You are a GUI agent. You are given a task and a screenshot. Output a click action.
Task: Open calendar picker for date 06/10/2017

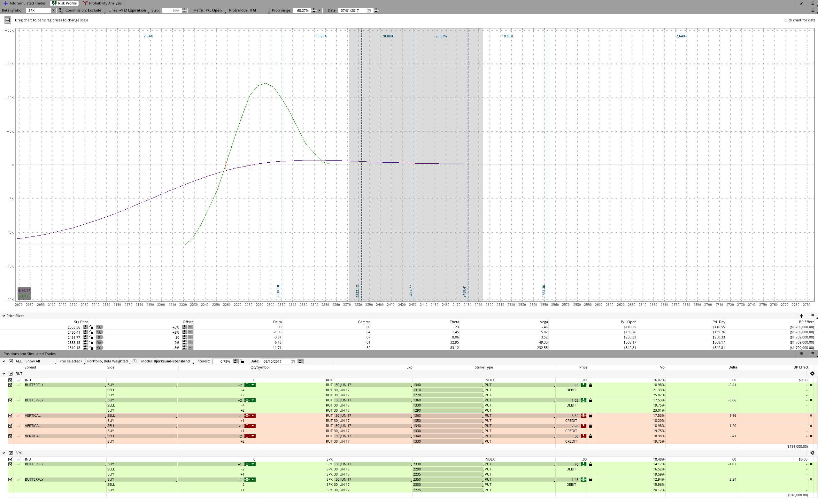[293, 361]
